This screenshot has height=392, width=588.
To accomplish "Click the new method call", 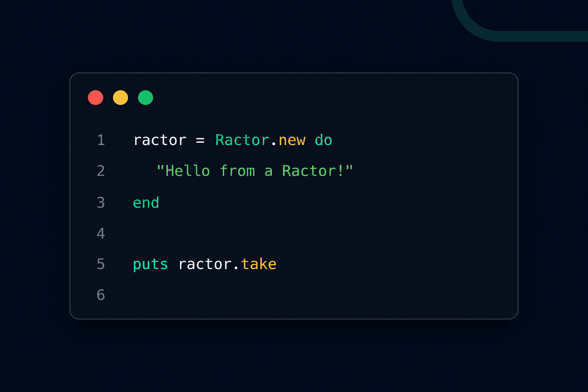I will pyautogui.click(x=292, y=140).
